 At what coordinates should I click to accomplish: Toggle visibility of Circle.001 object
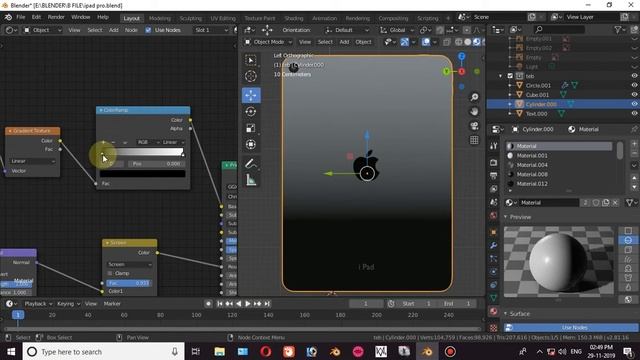point(634,85)
